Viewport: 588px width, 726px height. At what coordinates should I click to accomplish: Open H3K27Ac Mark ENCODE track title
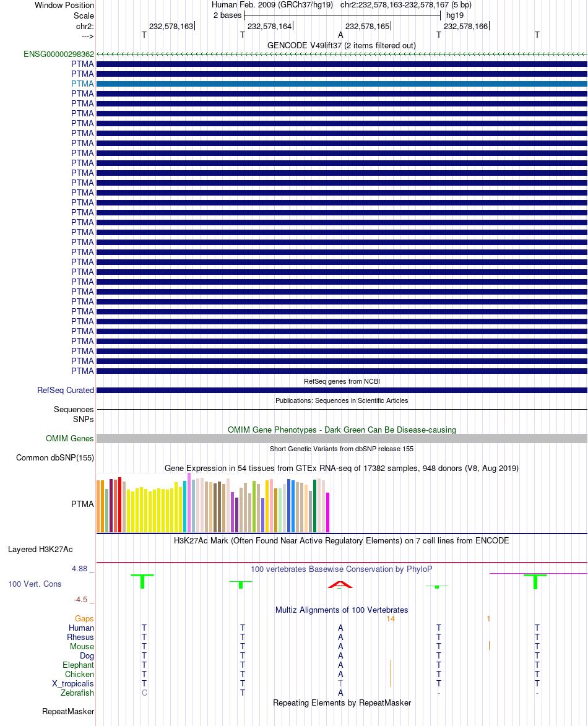342,540
